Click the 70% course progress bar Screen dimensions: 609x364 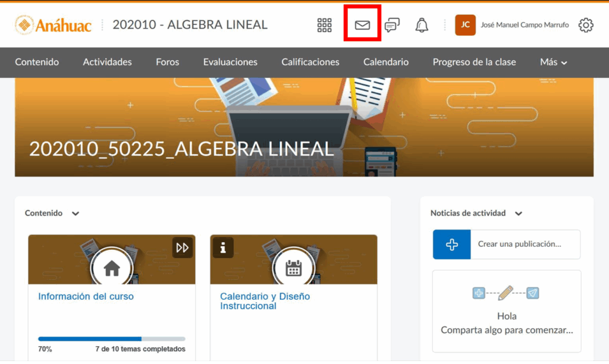pyautogui.click(x=111, y=338)
